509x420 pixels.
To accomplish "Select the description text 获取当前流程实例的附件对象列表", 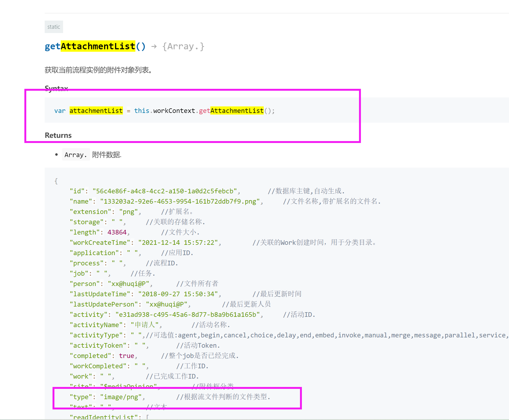I will pyautogui.click(x=98, y=70).
